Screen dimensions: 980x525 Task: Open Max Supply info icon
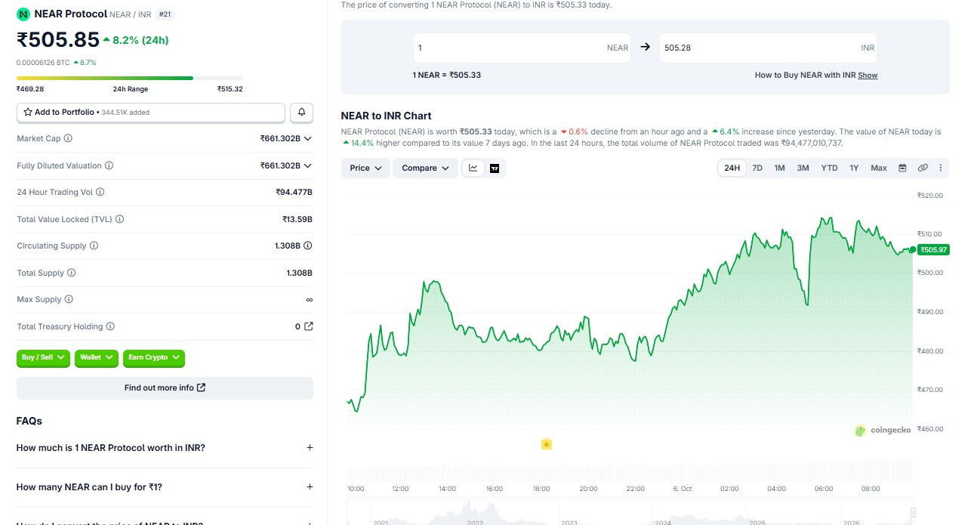(x=69, y=299)
